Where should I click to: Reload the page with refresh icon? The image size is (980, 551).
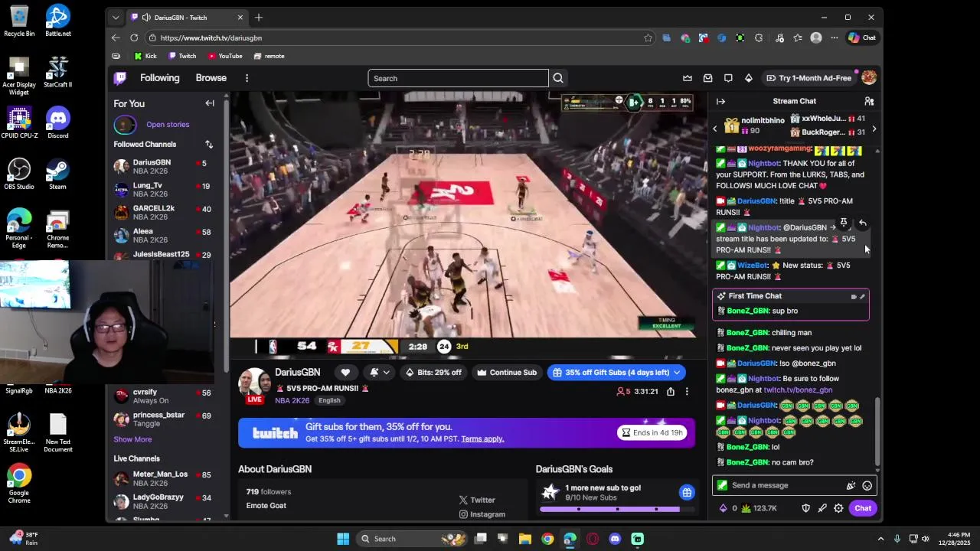coord(134,37)
